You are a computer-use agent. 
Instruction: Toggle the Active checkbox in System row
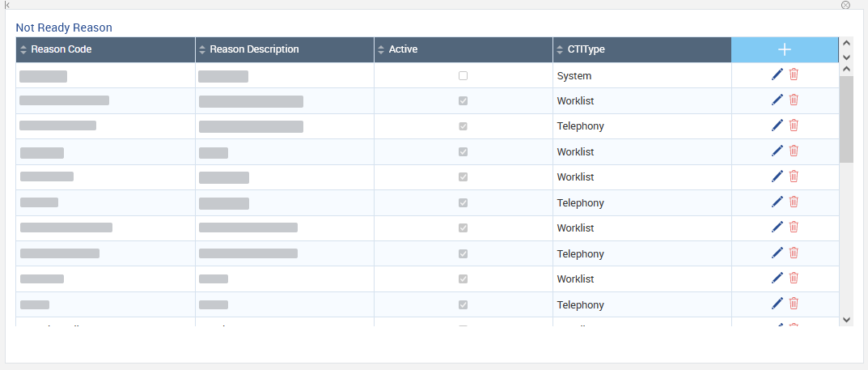[463, 75]
